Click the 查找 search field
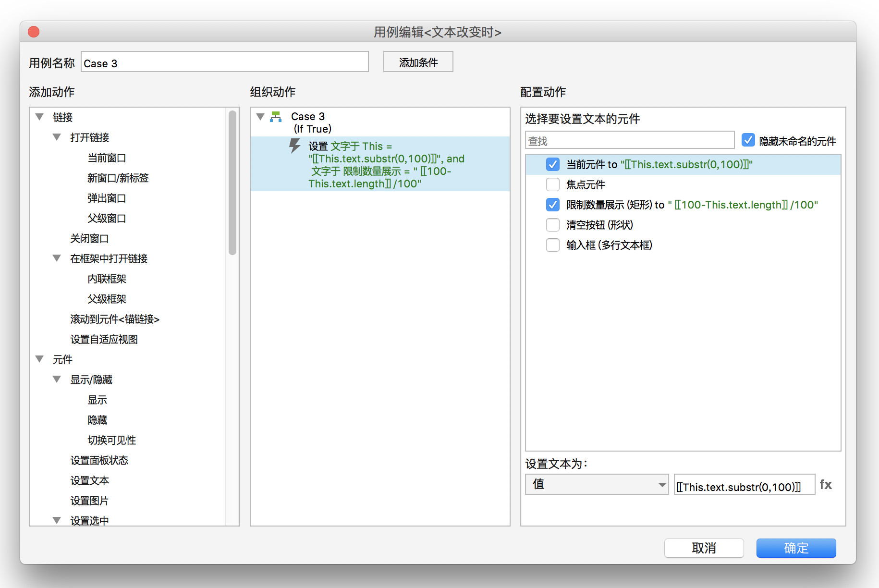 (x=629, y=141)
